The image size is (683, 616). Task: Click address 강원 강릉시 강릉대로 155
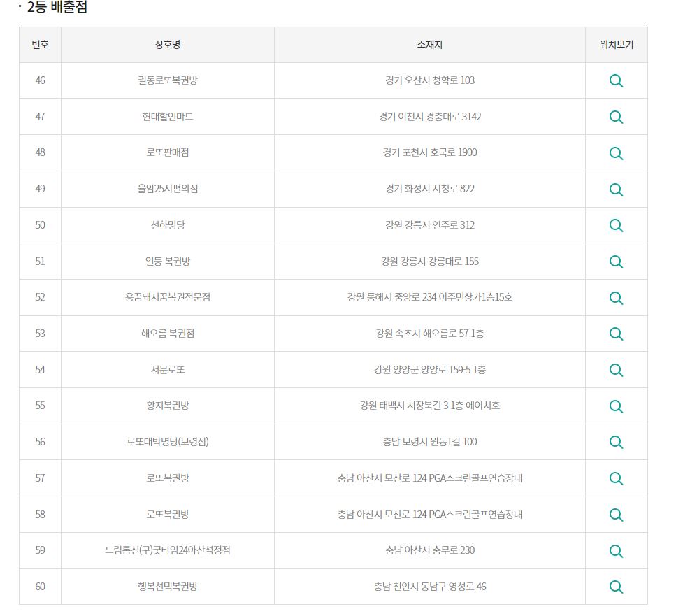click(430, 262)
